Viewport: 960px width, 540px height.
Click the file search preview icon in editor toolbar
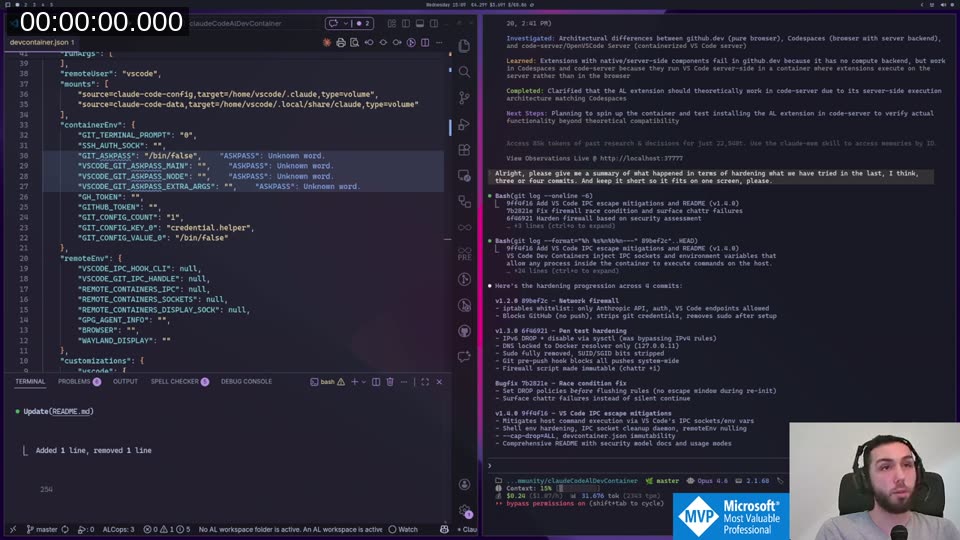[x=354, y=42]
